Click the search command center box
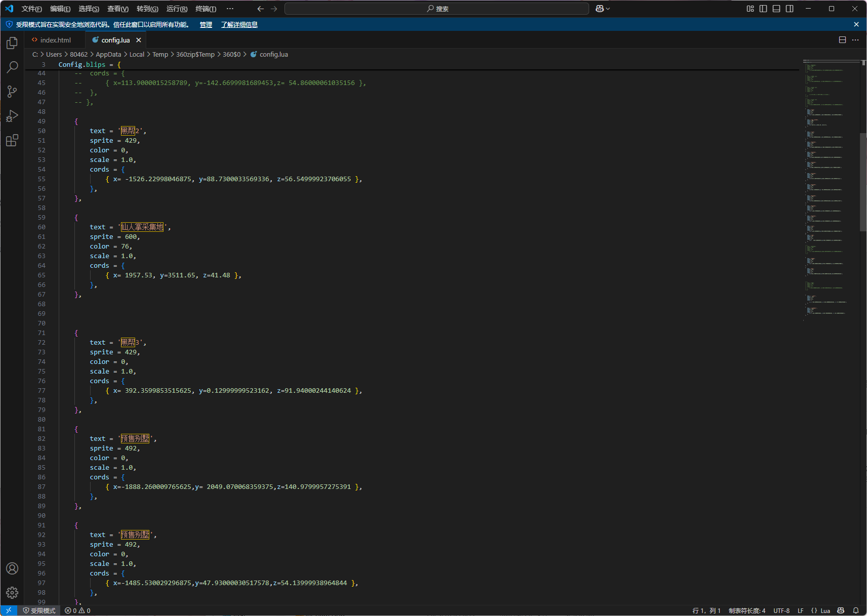This screenshot has width=867, height=616. 437,9
